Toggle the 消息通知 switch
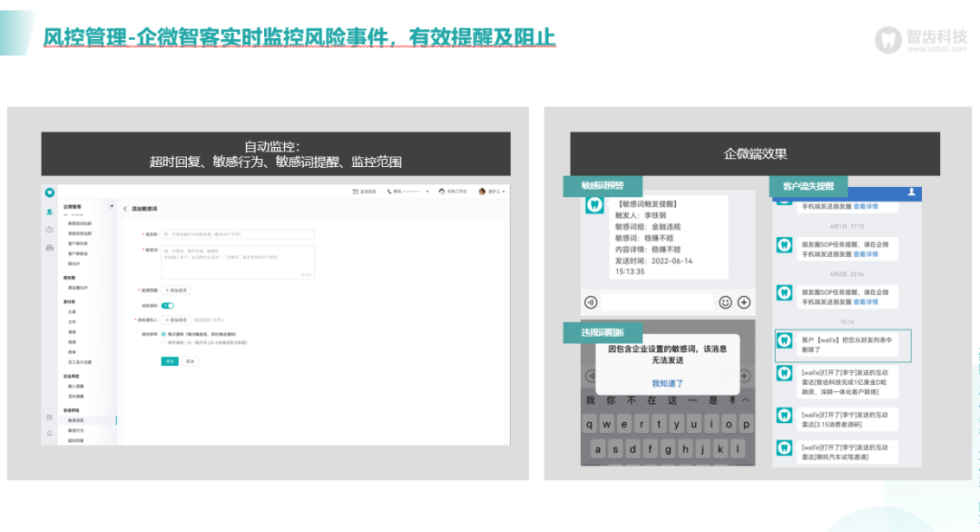This screenshot has width=980, height=532. (x=168, y=306)
